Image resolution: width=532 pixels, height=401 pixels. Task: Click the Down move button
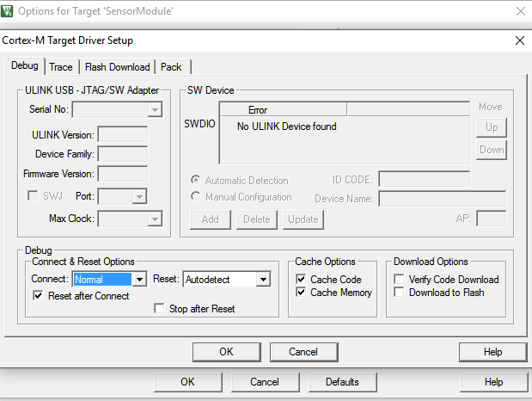click(x=492, y=150)
